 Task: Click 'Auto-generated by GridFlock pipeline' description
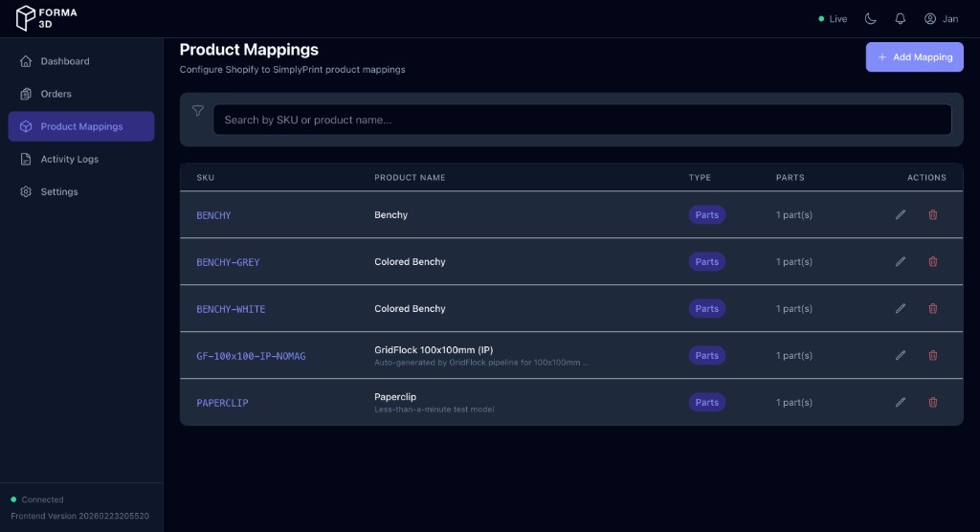(x=481, y=362)
